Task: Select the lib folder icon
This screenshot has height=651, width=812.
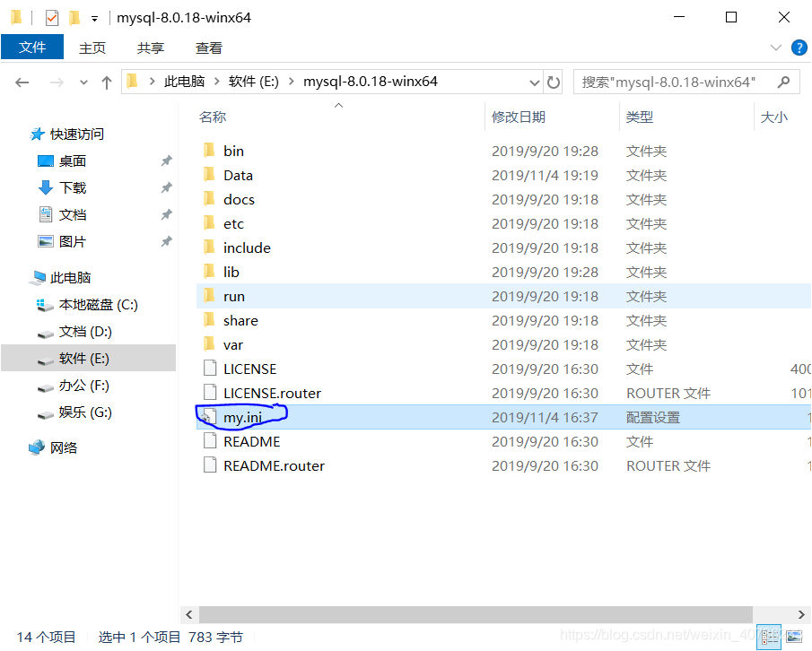Action: pos(209,272)
